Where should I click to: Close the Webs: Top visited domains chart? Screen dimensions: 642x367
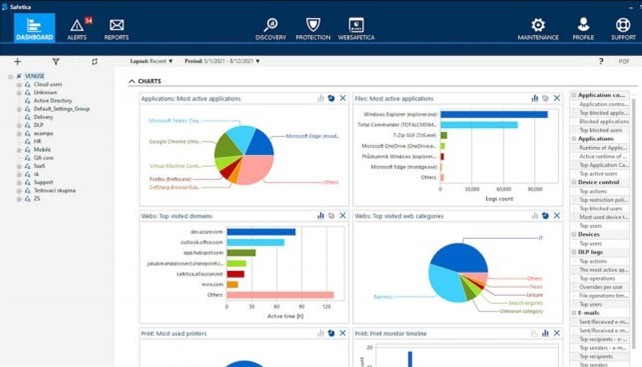point(343,215)
